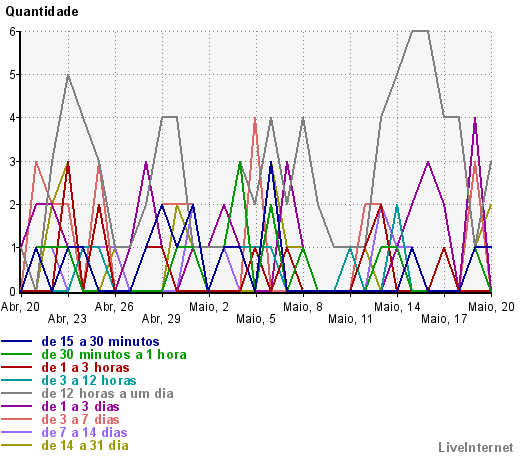Click the gray line peak at 5 near Abr 23
520x457 pixels.
point(68,75)
